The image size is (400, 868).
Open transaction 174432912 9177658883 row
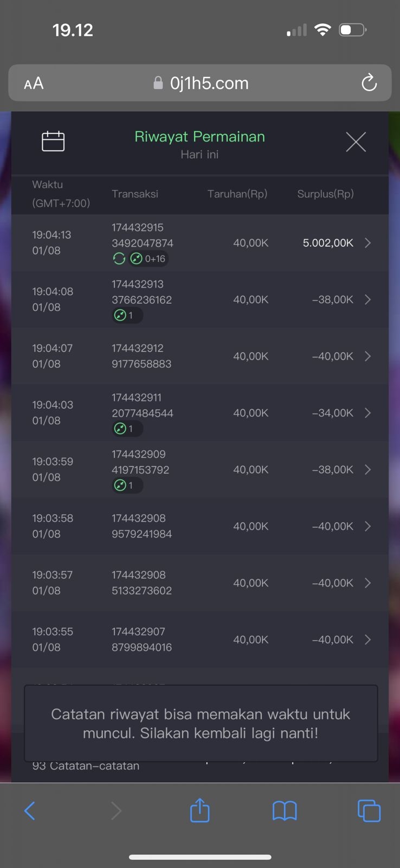point(141,356)
